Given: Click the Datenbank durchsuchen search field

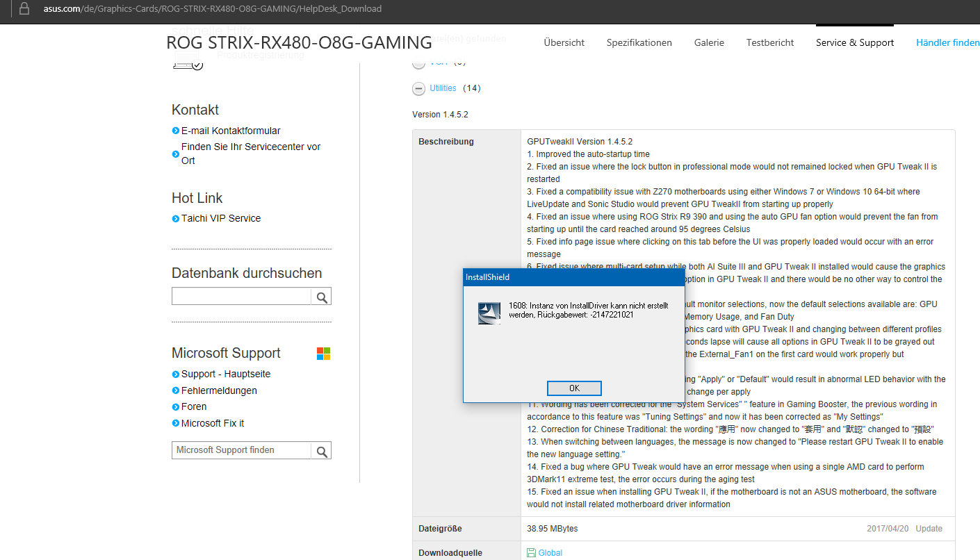Looking at the screenshot, I should tap(241, 297).
